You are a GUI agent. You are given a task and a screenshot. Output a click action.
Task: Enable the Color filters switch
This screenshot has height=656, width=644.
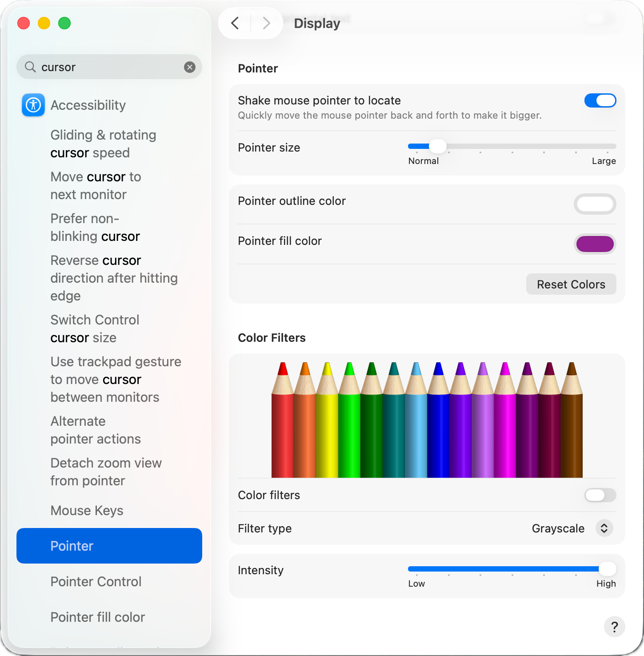600,495
